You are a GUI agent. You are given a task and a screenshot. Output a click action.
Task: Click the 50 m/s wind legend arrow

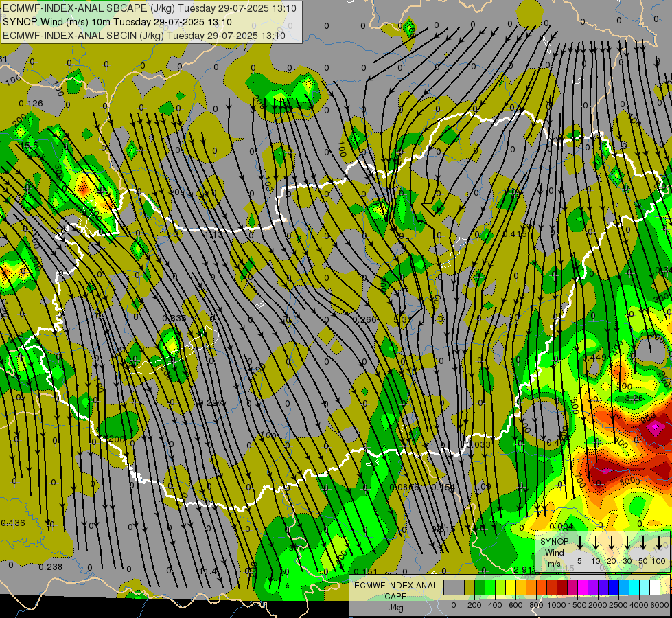click(643, 542)
